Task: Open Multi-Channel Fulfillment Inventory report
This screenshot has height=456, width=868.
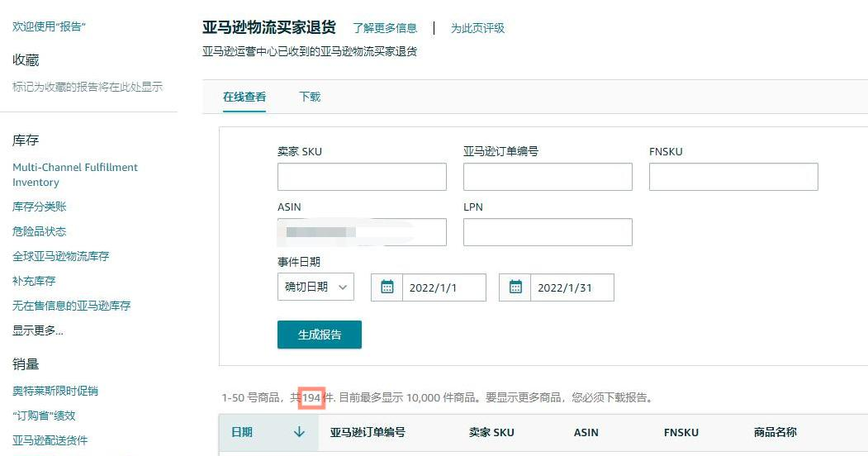Action: 74,174
